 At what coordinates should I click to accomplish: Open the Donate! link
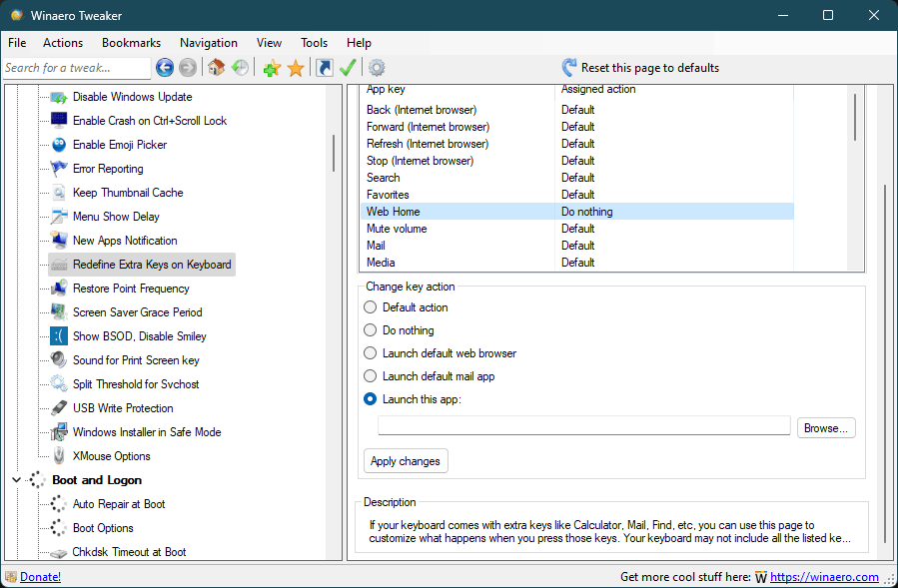point(41,577)
